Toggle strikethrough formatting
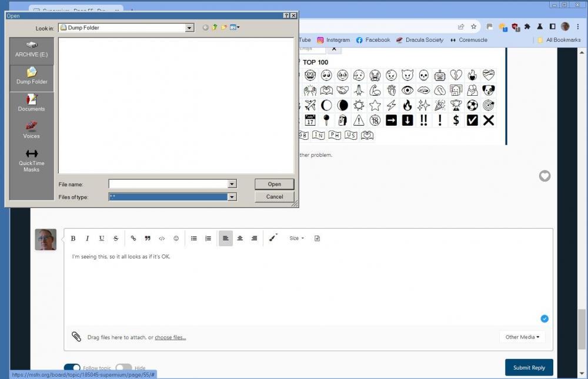 [116, 239]
